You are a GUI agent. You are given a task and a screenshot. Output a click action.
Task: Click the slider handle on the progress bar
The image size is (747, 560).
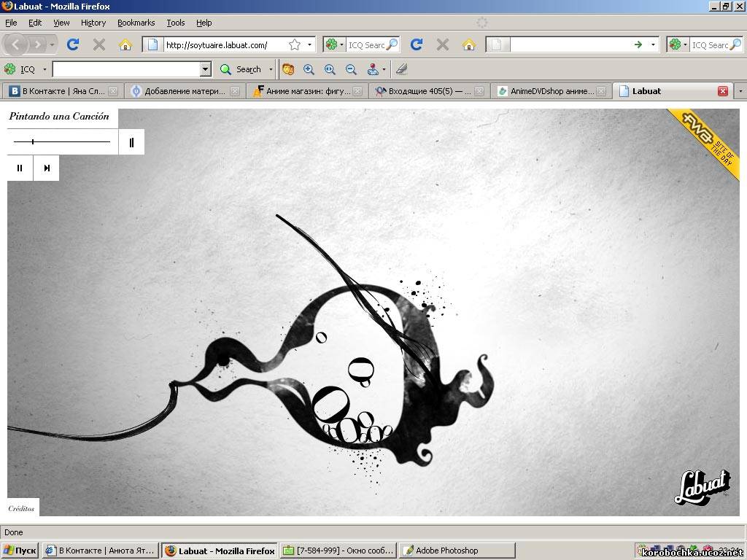tap(33, 142)
